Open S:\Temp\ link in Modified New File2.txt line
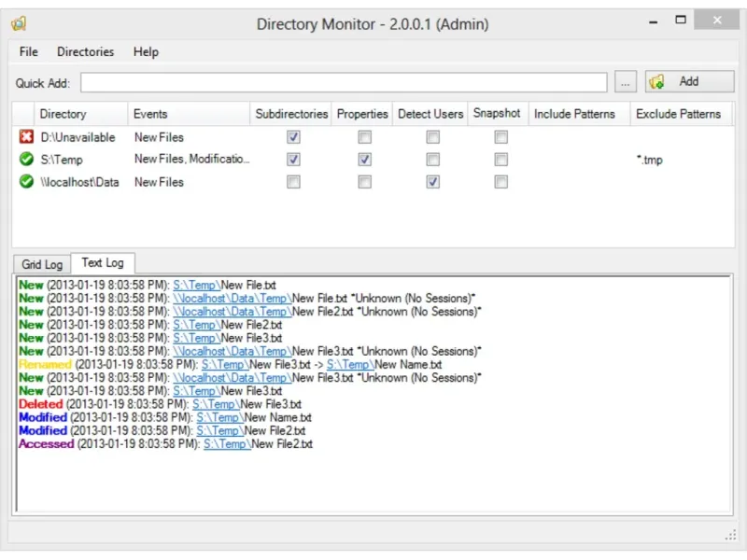Image resolution: width=747 pixels, height=560 pixels. 220,430
